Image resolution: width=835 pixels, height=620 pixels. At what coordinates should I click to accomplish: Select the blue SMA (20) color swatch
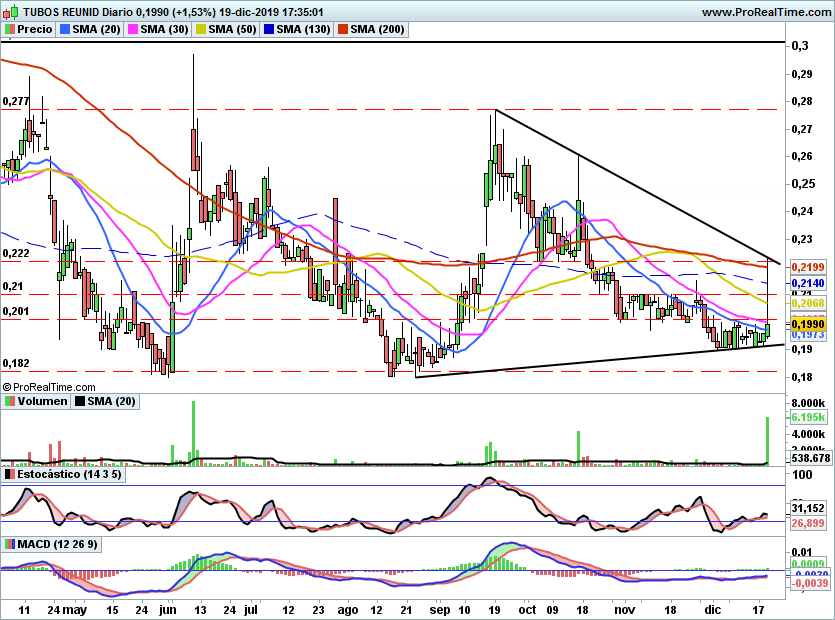pos(65,30)
